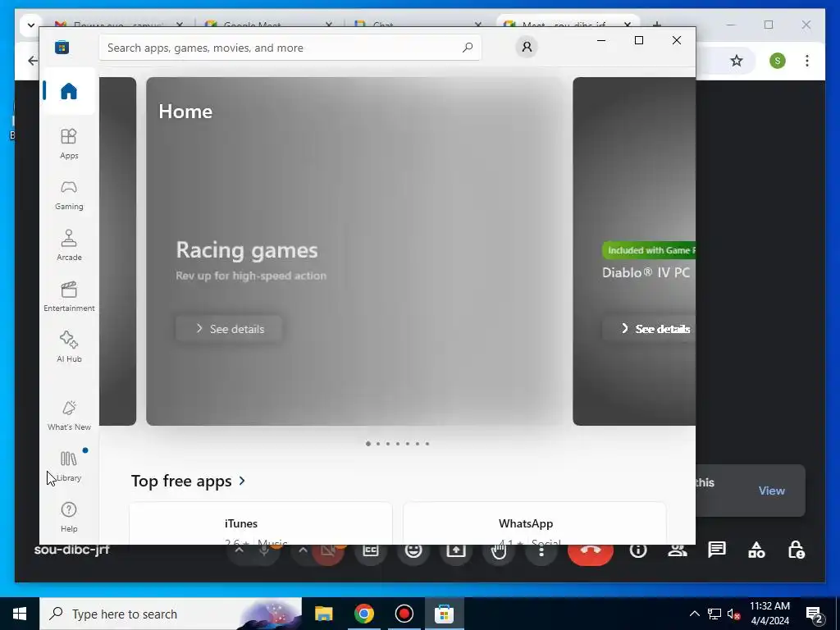Viewport: 840px width, 630px height.
Task: Open the taskbar clock and date
Action: point(769,614)
